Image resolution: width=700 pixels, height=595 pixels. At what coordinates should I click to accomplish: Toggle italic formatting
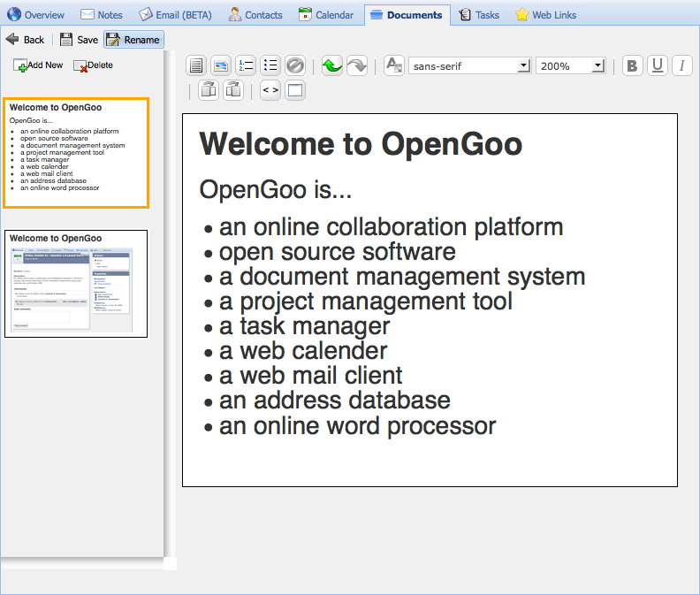pyautogui.click(x=681, y=65)
